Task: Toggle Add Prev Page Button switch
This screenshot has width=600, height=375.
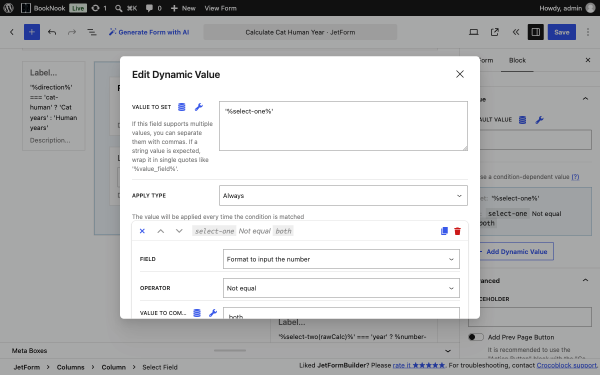Action: point(476,337)
